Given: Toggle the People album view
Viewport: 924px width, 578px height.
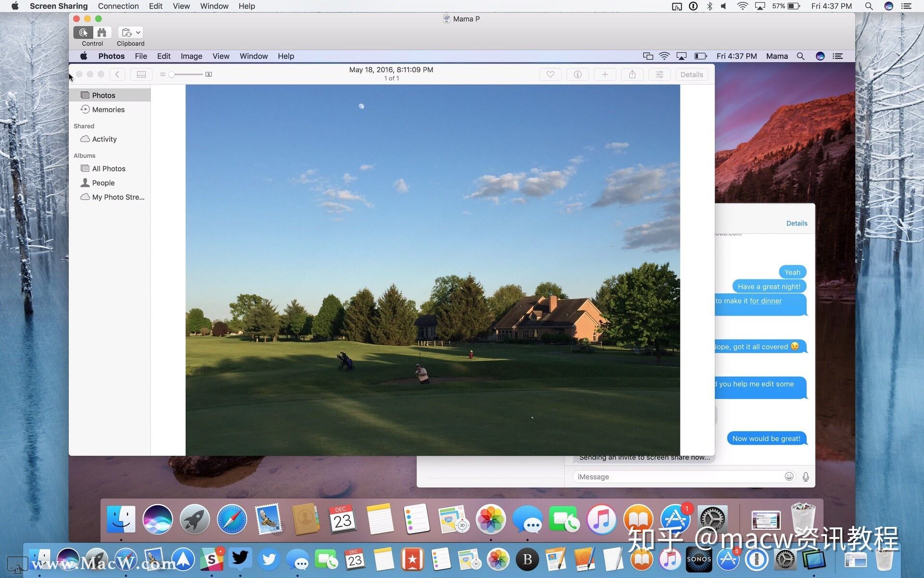Looking at the screenshot, I should coord(103,182).
